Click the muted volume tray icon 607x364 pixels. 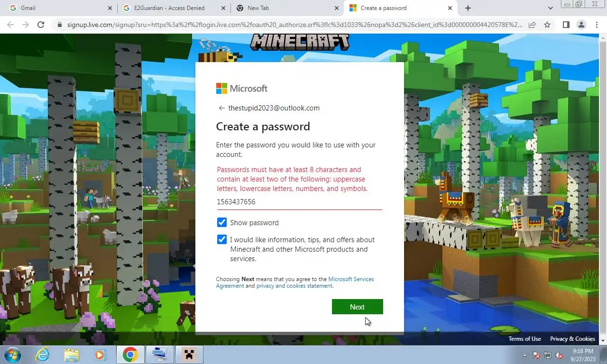pos(560,355)
